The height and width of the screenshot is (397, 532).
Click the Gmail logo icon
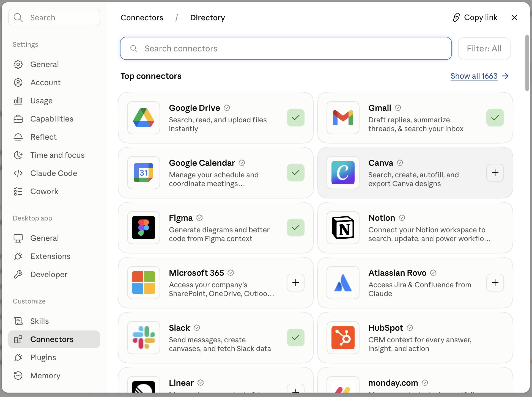(x=343, y=118)
